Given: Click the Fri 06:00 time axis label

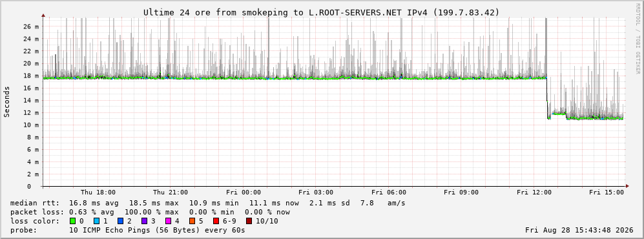Looking at the screenshot, I should pos(389,192).
